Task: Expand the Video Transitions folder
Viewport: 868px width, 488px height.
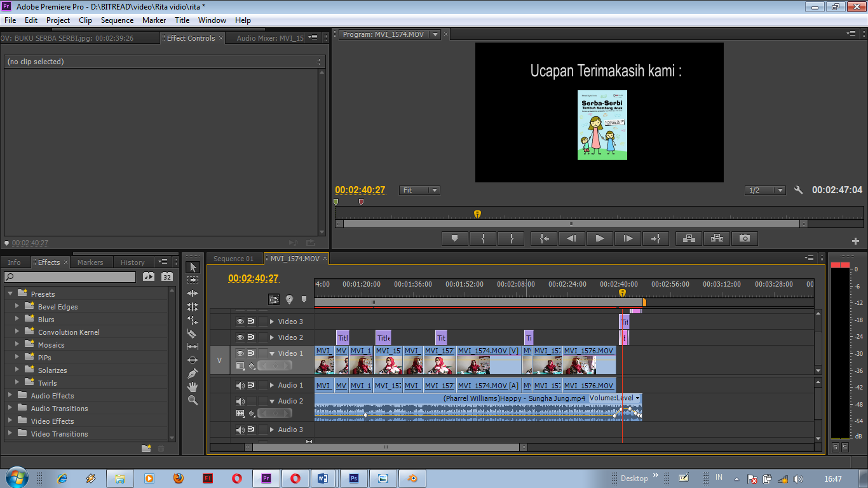Action: 10,433
